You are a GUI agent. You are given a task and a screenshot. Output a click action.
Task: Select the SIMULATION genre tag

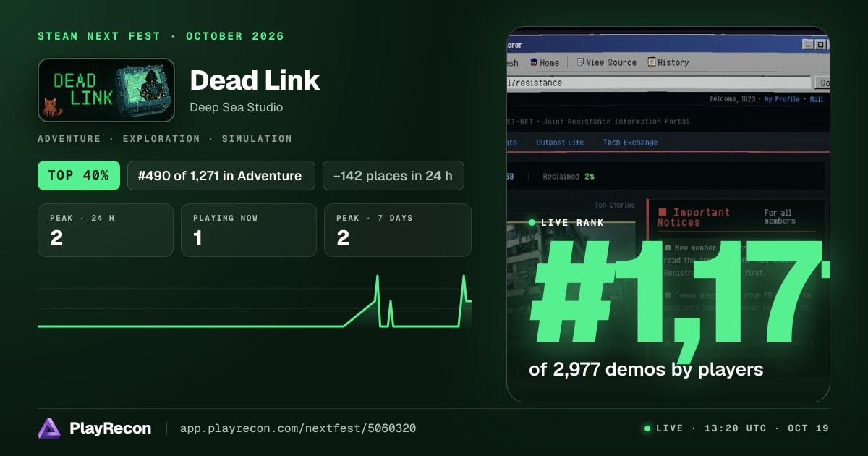pyautogui.click(x=257, y=138)
